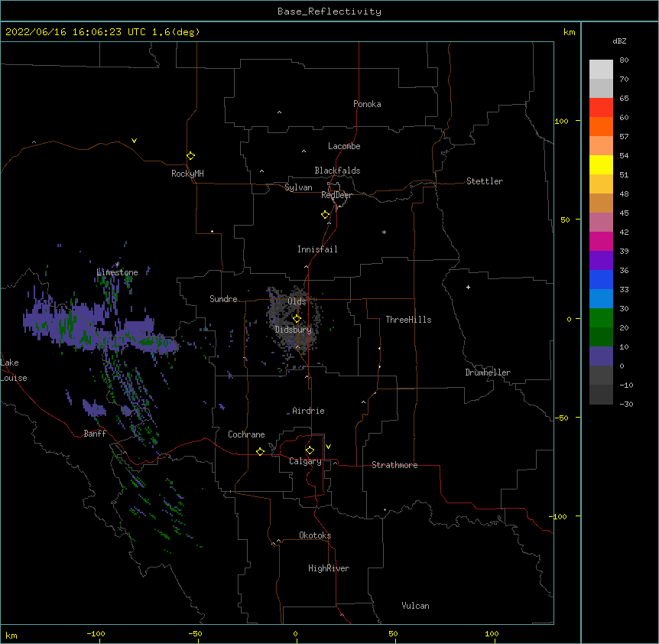Click the km unit label at top right
659x644 pixels.
(569, 32)
